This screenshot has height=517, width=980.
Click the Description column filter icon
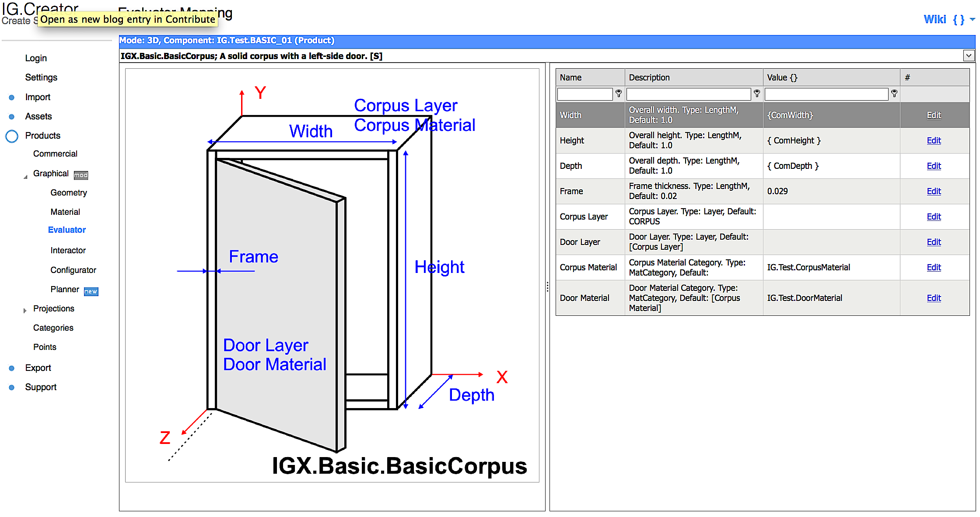(x=757, y=94)
